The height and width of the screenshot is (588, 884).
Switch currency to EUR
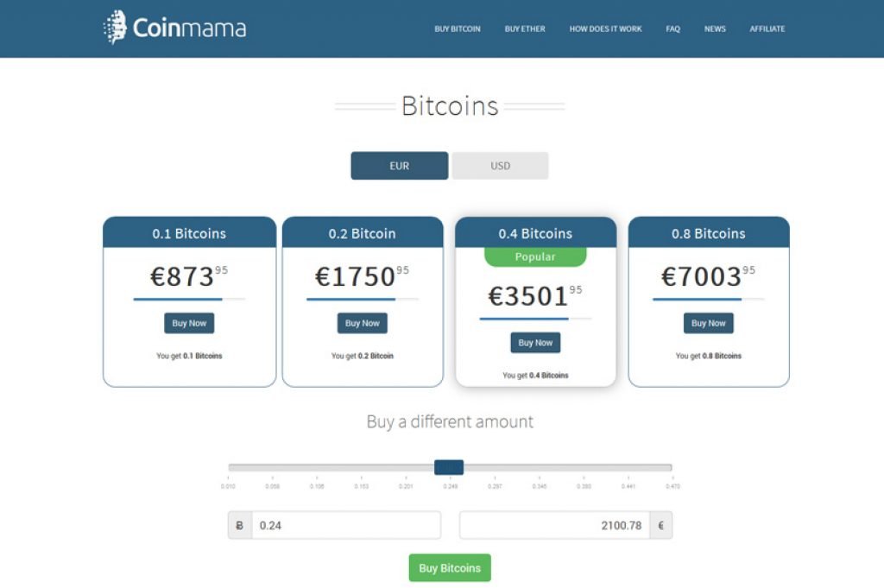tap(399, 166)
